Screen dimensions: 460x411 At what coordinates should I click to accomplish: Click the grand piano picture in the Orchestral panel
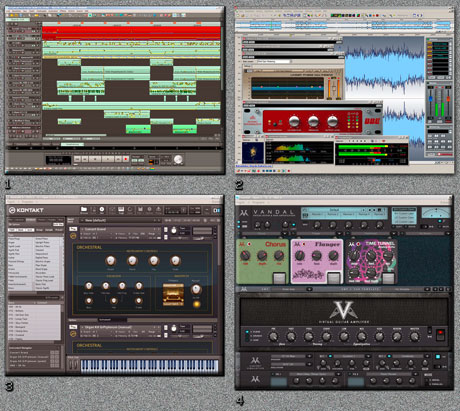[173, 294]
